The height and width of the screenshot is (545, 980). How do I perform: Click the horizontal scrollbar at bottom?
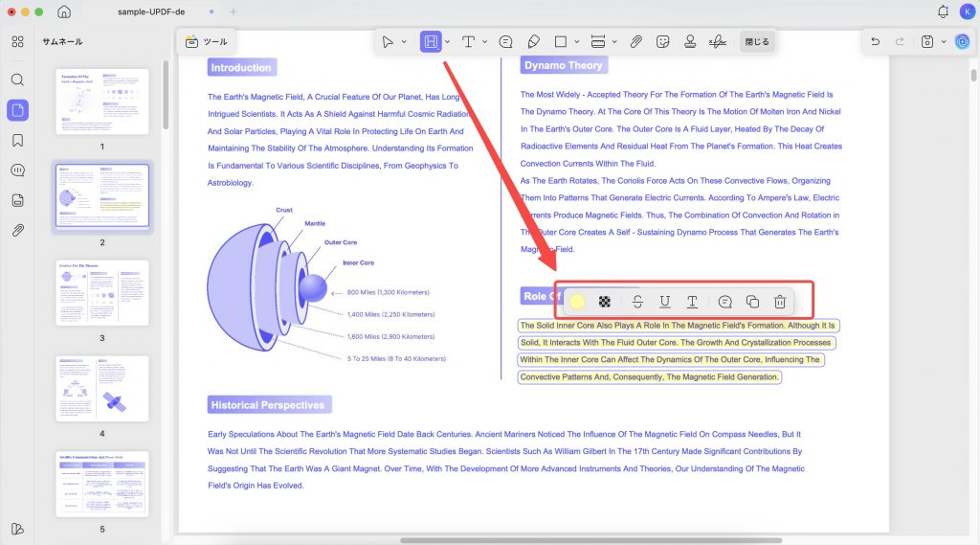[x=590, y=540]
